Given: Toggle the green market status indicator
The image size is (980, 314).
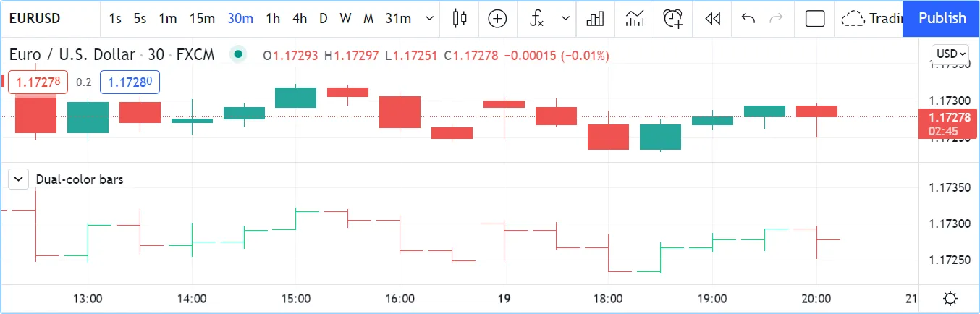Looking at the screenshot, I should coord(237,54).
